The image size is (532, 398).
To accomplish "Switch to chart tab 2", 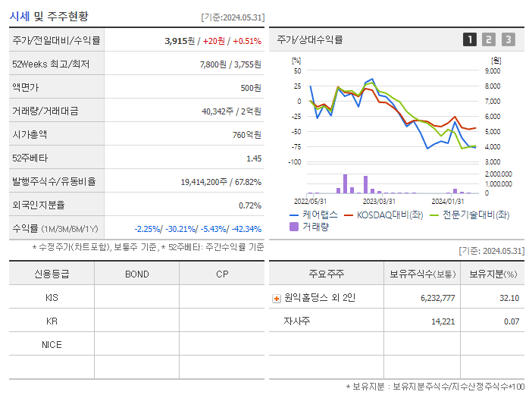I will pyautogui.click(x=489, y=39).
